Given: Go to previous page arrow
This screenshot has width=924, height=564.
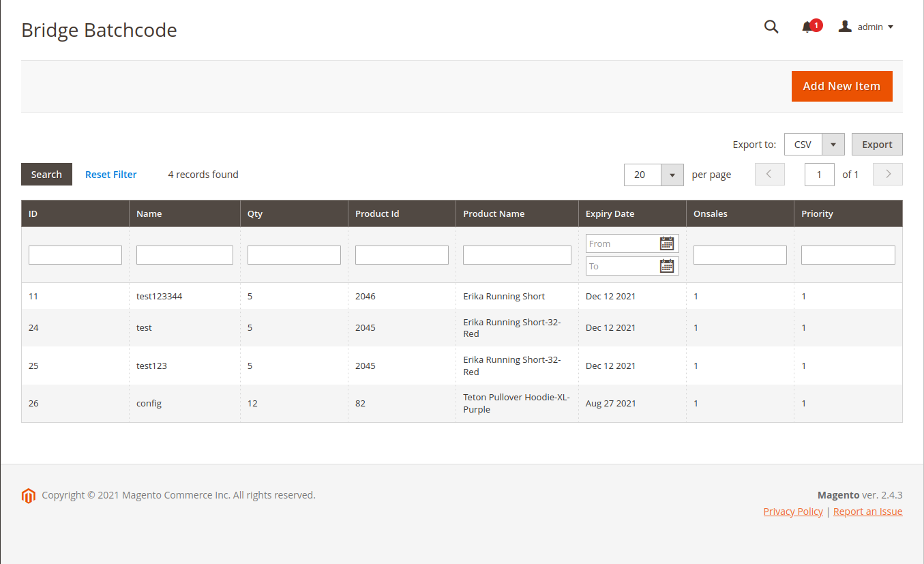Looking at the screenshot, I should [769, 174].
